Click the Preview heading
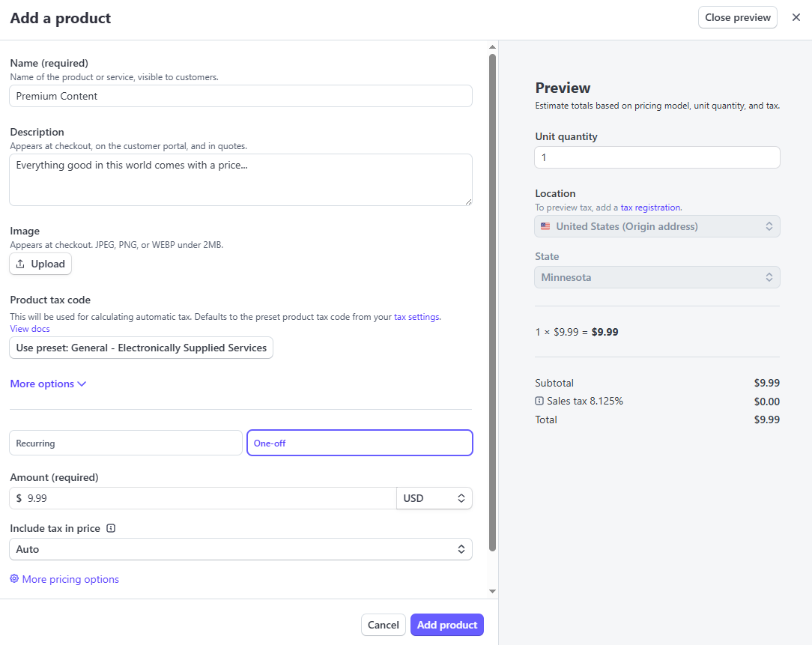The image size is (812, 645). pos(563,88)
